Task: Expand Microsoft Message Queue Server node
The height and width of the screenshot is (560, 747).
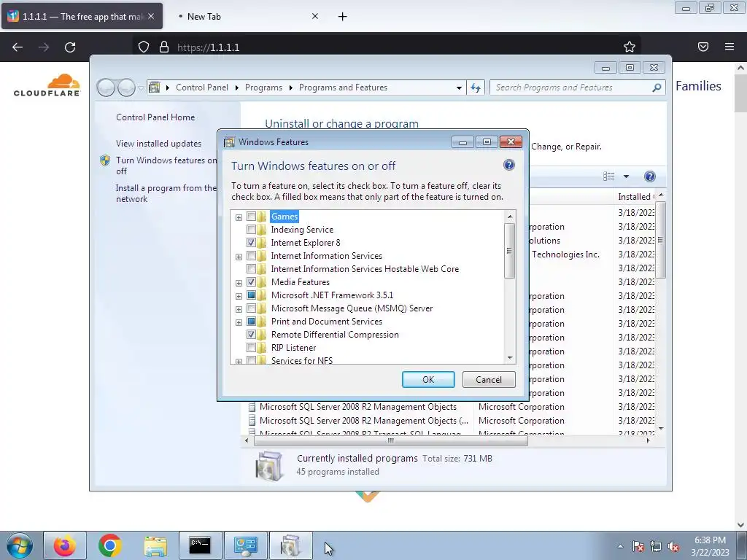Action: [239, 309]
